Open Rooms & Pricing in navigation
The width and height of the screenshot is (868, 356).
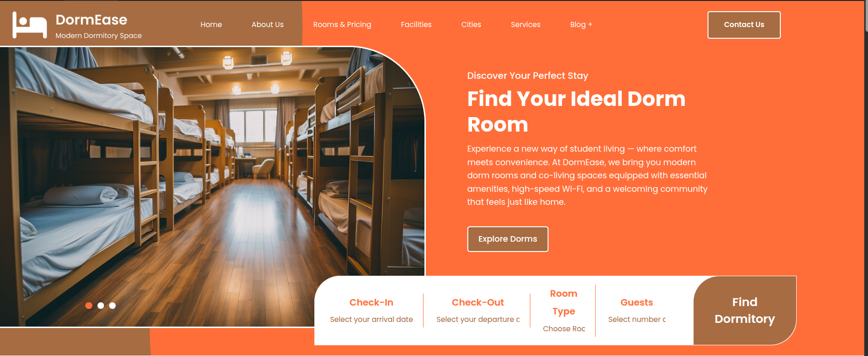(342, 24)
